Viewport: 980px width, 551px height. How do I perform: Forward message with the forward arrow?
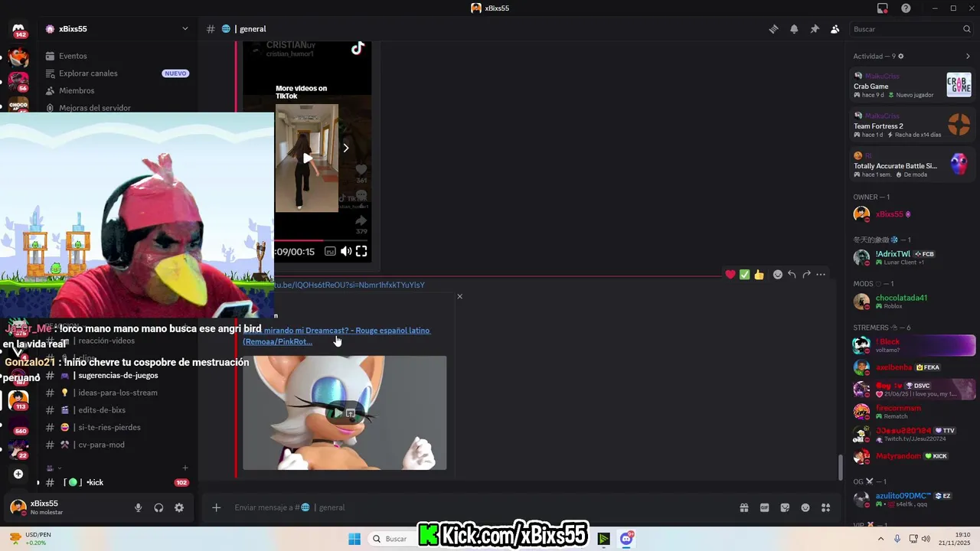click(x=806, y=275)
